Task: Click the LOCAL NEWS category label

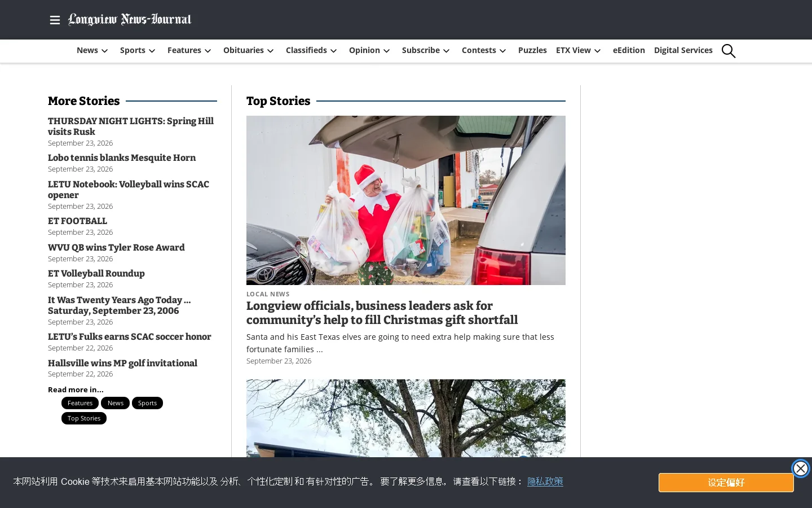Action: pyautogui.click(x=268, y=294)
